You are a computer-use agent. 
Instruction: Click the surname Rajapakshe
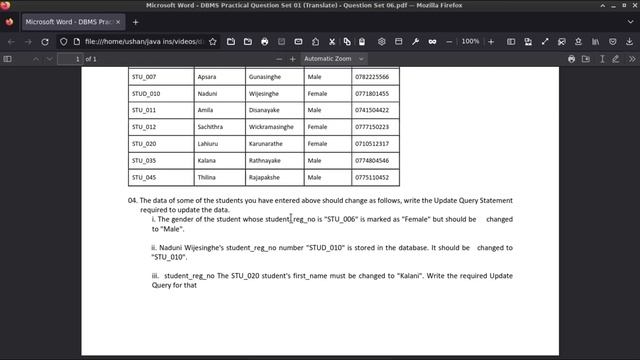264,178
